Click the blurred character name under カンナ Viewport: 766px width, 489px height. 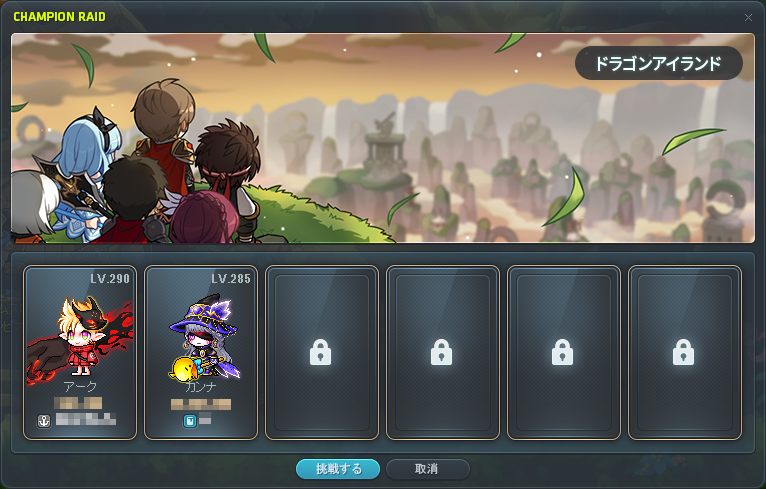click(201, 404)
